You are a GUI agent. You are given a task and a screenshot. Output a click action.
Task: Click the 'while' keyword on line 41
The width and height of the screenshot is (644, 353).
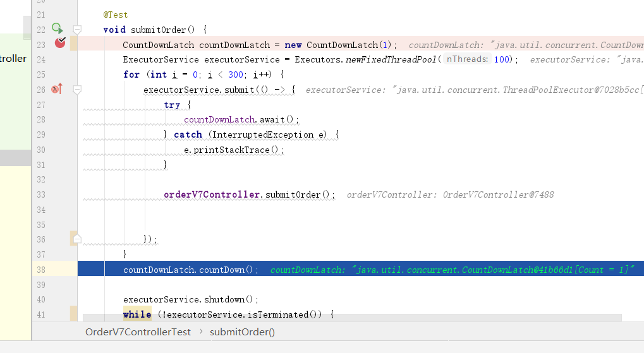tap(137, 314)
